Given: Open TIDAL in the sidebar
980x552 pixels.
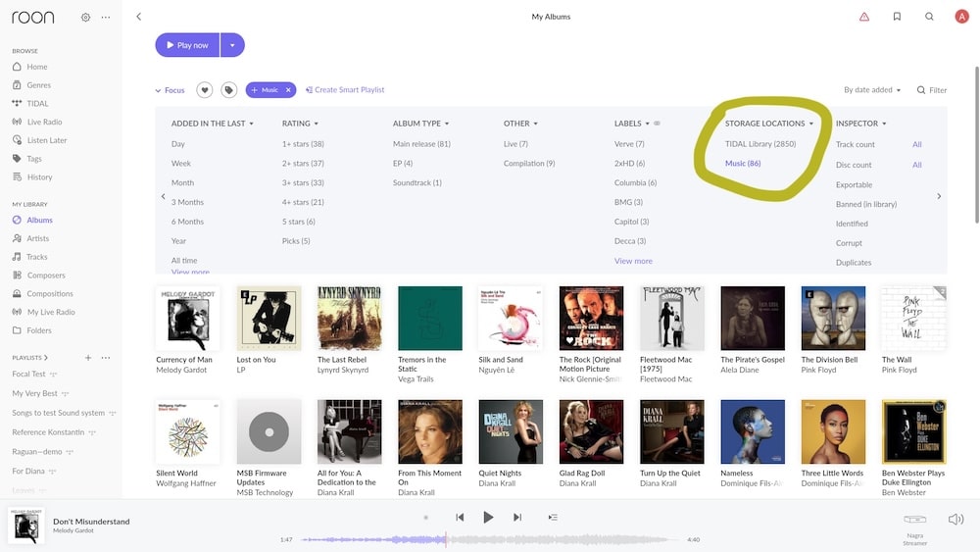Looking at the screenshot, I should [x=37, y=103].
